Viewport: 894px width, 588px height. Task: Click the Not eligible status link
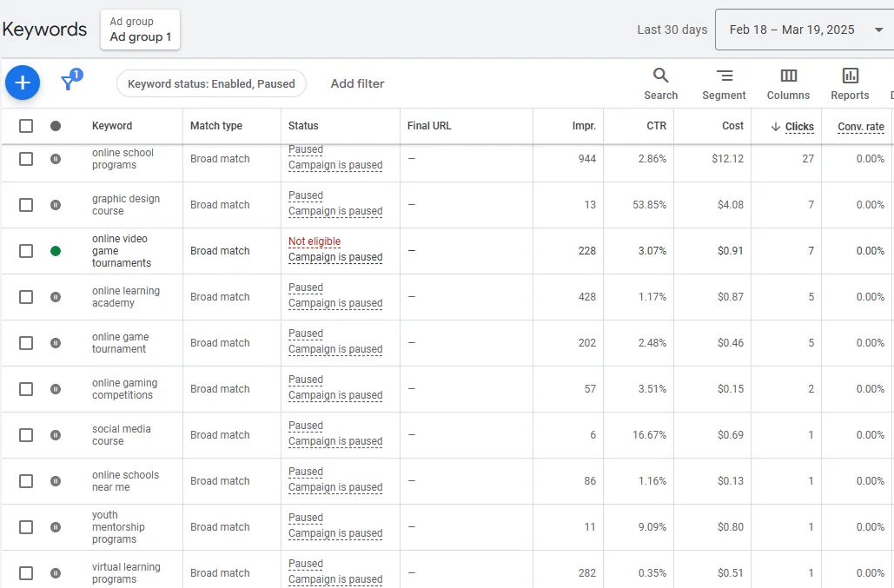(x=315, y=241)
